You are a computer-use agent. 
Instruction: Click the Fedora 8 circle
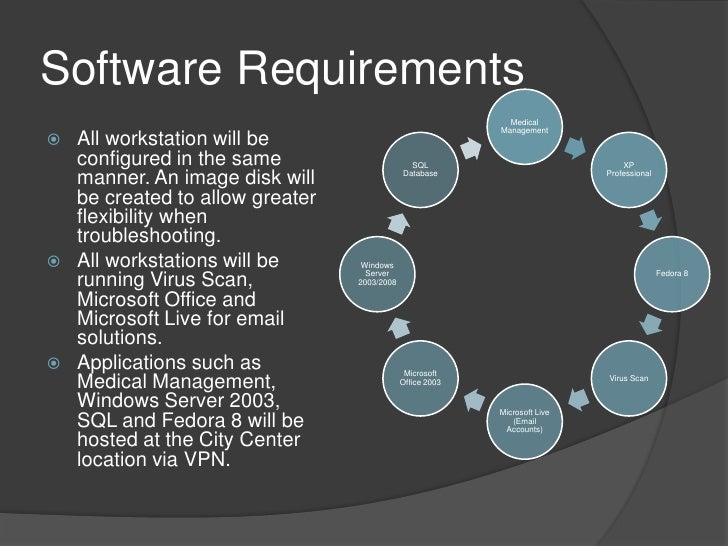tap(672, 273)
